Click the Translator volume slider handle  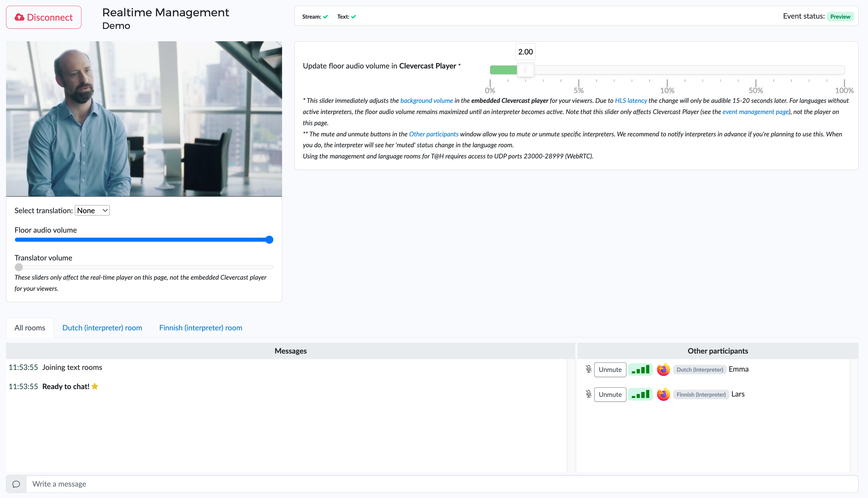[x=19, y=267]
